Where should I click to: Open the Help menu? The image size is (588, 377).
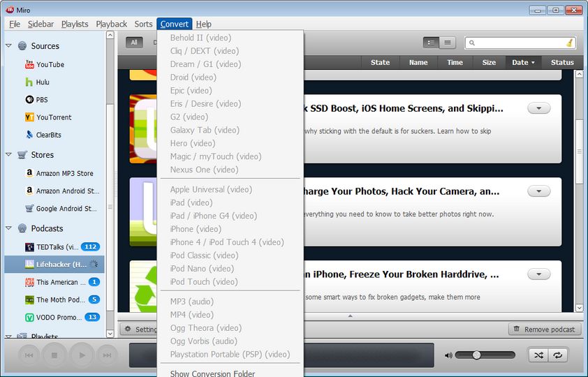point(204,24)
